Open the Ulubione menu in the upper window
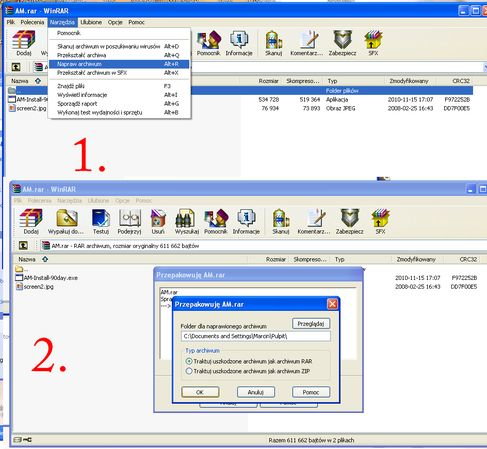The height and width of the screenshot is (449, 487). point(91,22)
